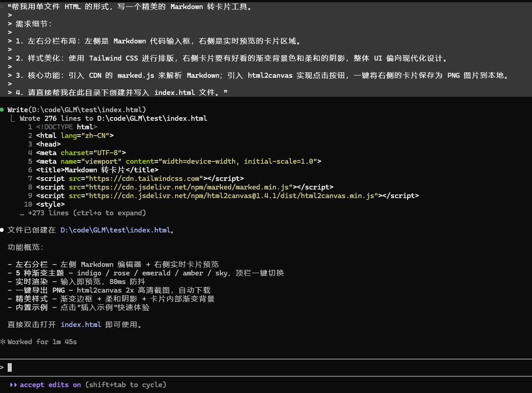Click requirement 3 about marked.js and html2canvas
The height and width of the screenshot is (393, 532).
pos(258,75)
